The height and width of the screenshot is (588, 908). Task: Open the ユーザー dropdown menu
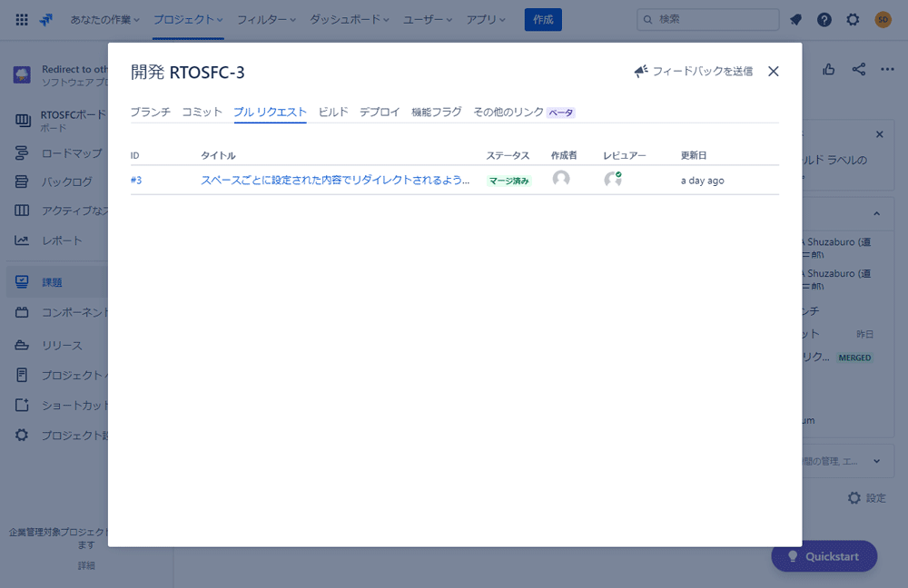coord(428,20)
